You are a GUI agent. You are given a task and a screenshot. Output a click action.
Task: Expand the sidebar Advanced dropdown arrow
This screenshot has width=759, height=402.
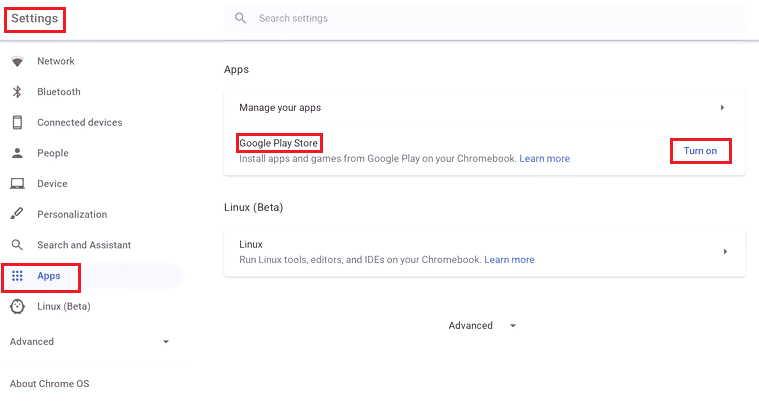coord(166,342)
